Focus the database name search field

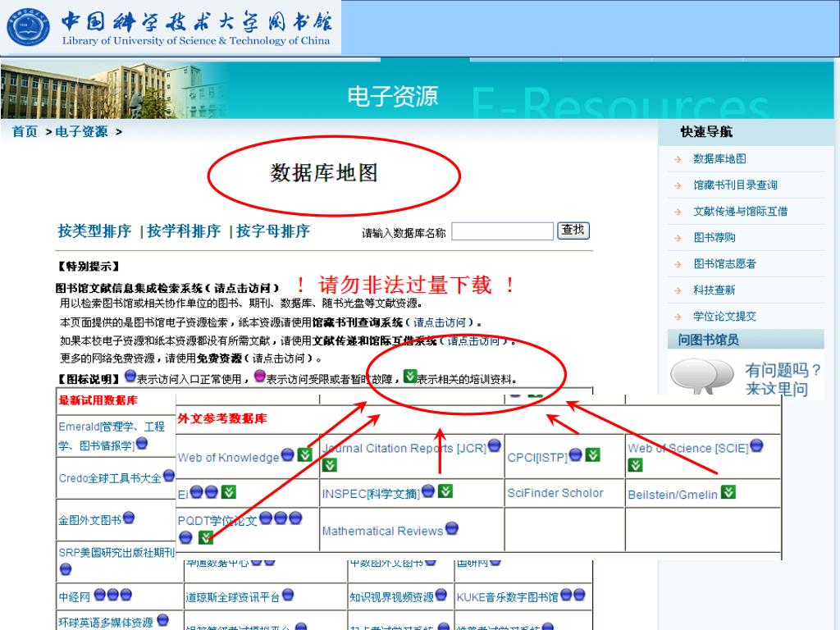[502, 231]
